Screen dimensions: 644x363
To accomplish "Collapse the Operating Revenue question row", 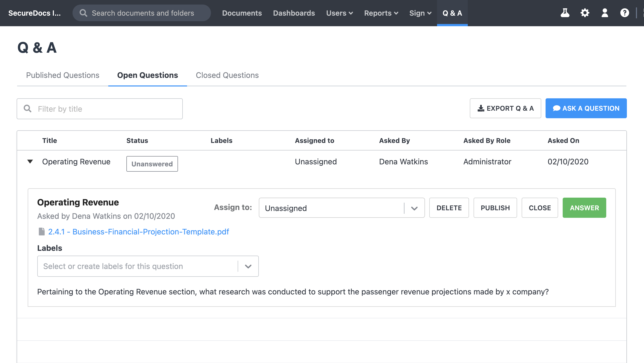I will click(30, 162).
